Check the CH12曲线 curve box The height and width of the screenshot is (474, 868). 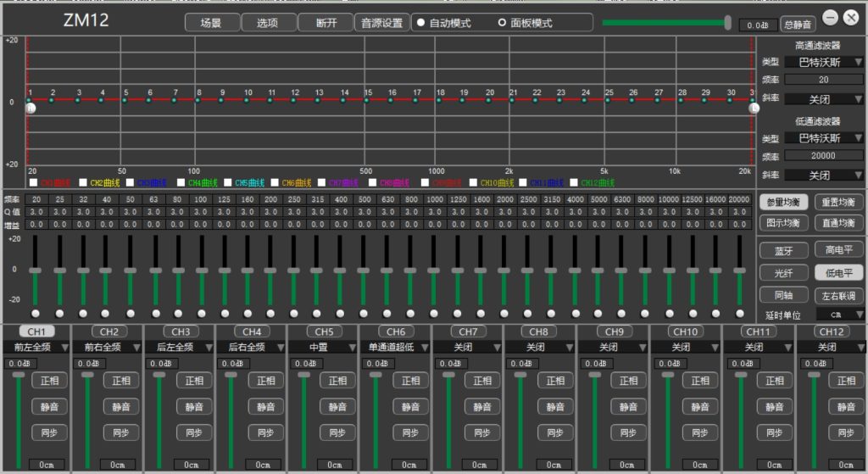(x=574, y=182)
